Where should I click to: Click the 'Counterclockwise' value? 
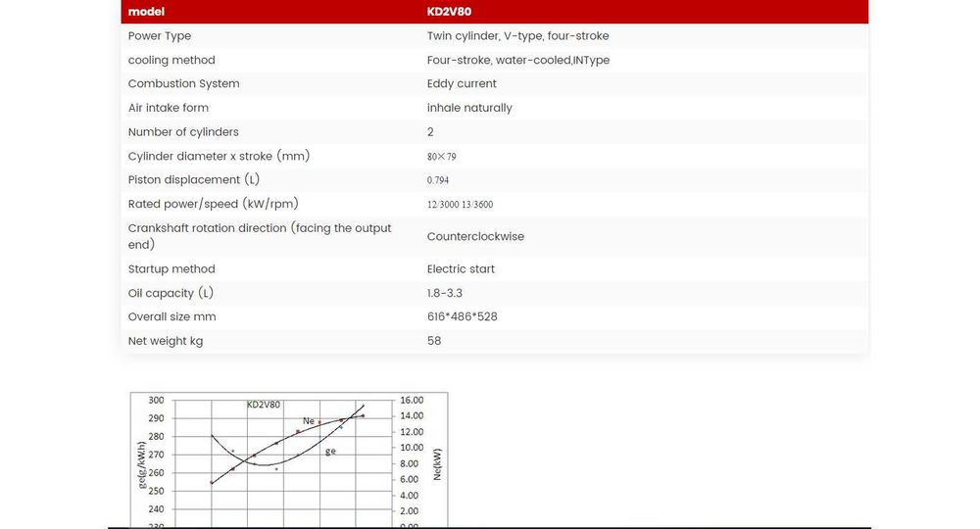coord(475,236)
